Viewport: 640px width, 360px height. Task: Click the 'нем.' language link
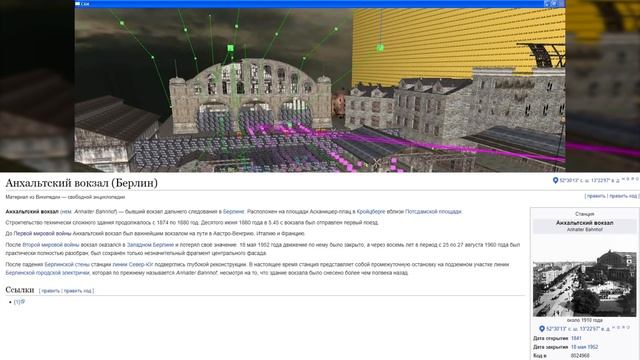pyautogui.click(x=67, y=211)
